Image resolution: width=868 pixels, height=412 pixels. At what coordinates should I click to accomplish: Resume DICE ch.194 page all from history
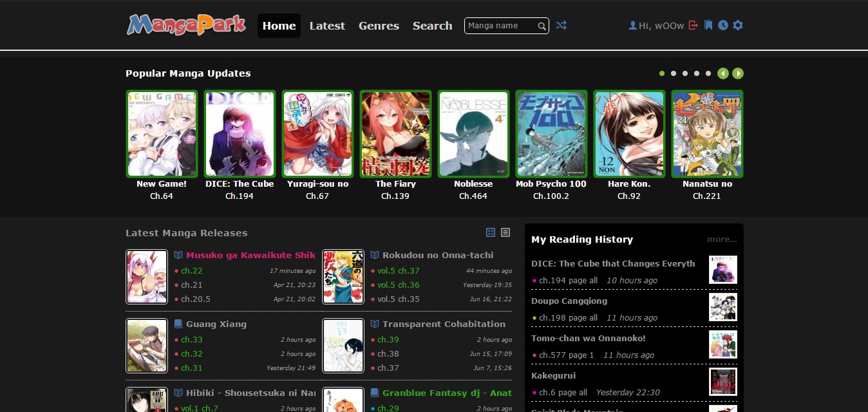(569, 281)
